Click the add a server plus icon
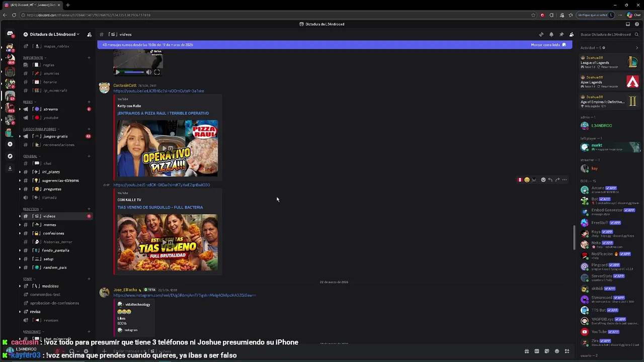 tap(10, 144)
